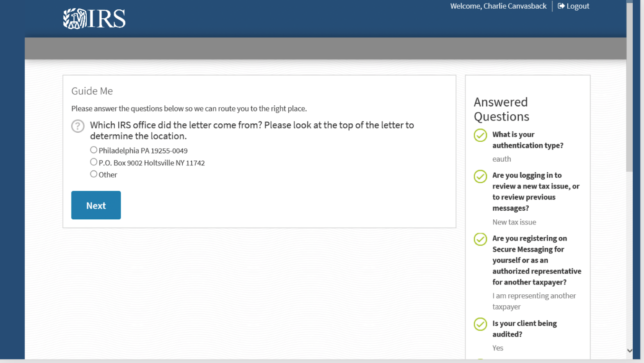Image resolution: width=644 pixels, height=363 pixels.
Task: Click the scroll down arrow of scrollbar
Action: 630,351
